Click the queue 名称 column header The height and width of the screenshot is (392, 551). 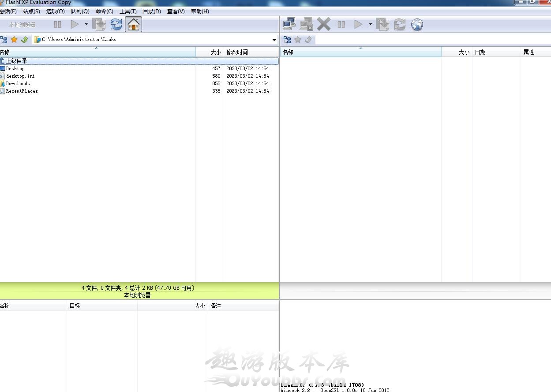click(x=33, y=306)
